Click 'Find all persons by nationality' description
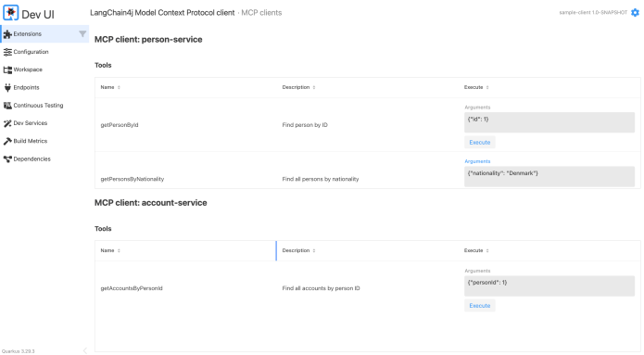 (x=321, y=179)
